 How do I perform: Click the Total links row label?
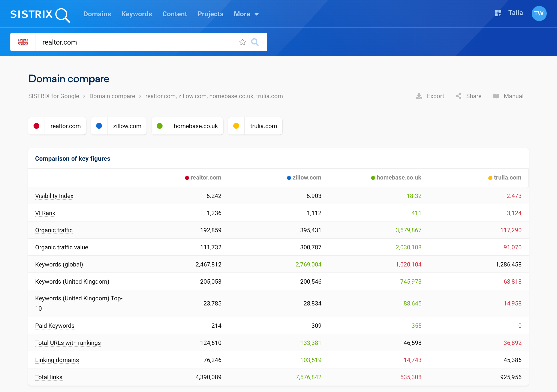click(49, 377)
